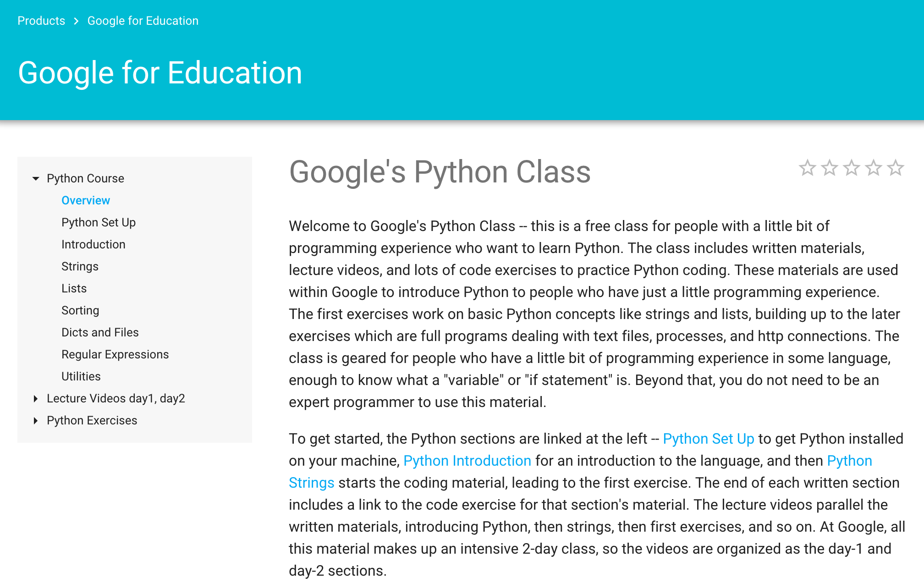The height and width of the screenshot is (583, 924).
Task: Collapse the Python Course section
Action: click(x=36, y=178)
